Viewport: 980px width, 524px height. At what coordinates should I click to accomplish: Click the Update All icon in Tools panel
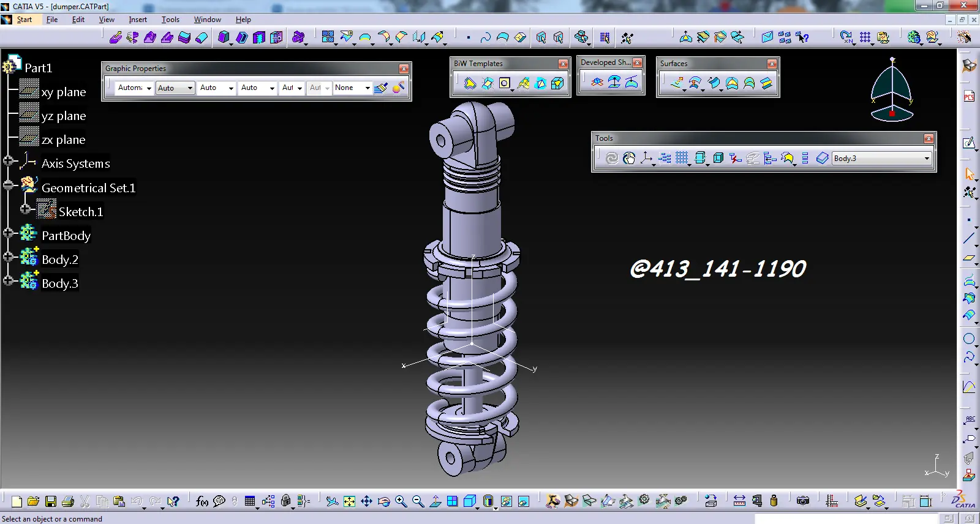[x=611, y=159]
